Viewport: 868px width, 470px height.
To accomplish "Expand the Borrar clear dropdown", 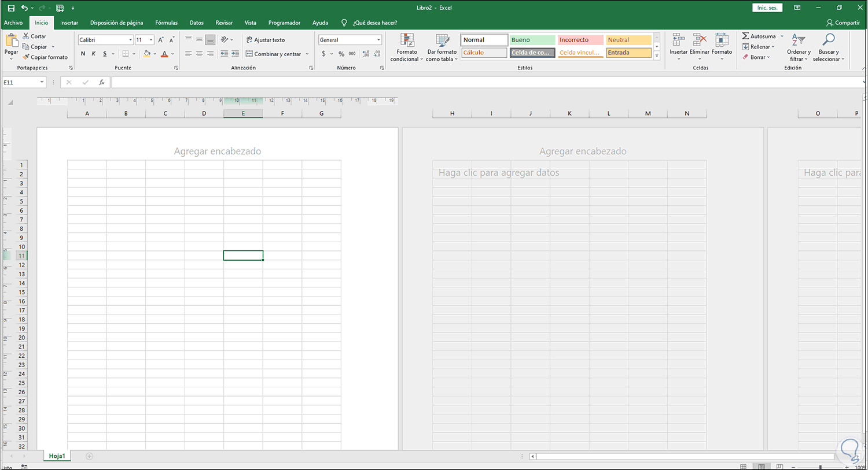I will (x=768, y=57).
